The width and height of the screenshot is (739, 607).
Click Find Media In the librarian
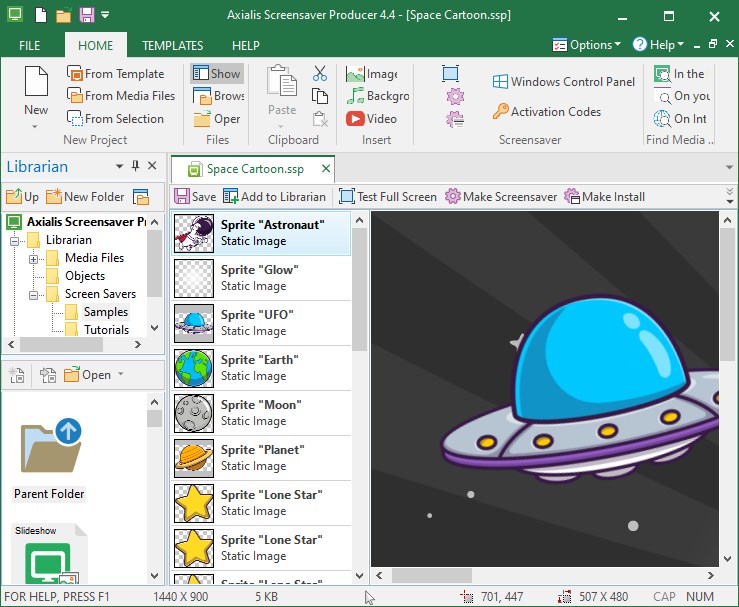[679, 74]
